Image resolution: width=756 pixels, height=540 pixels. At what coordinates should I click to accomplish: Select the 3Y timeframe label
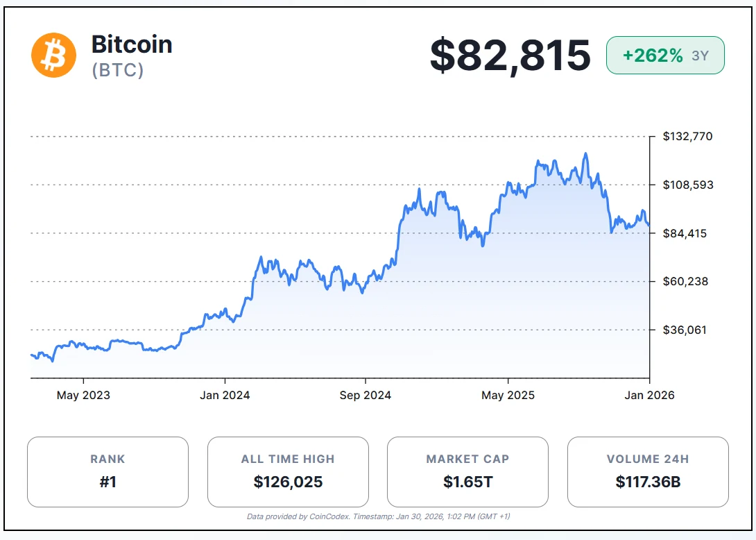pyautogui.click(x=701, y=56)
